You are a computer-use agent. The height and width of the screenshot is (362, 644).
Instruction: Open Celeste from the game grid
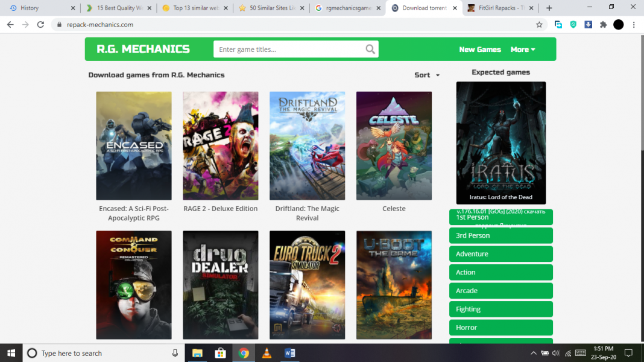394,145
